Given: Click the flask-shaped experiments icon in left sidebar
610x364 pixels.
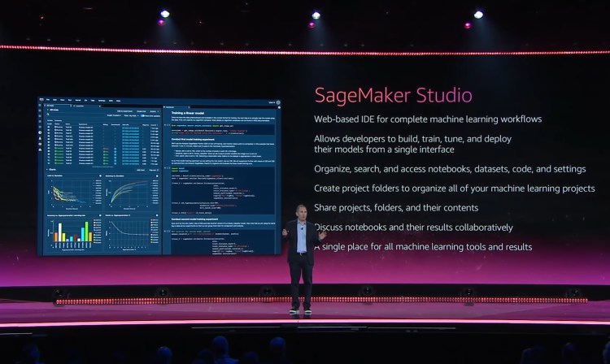Looking at the screenshot, I should point(40,138).
